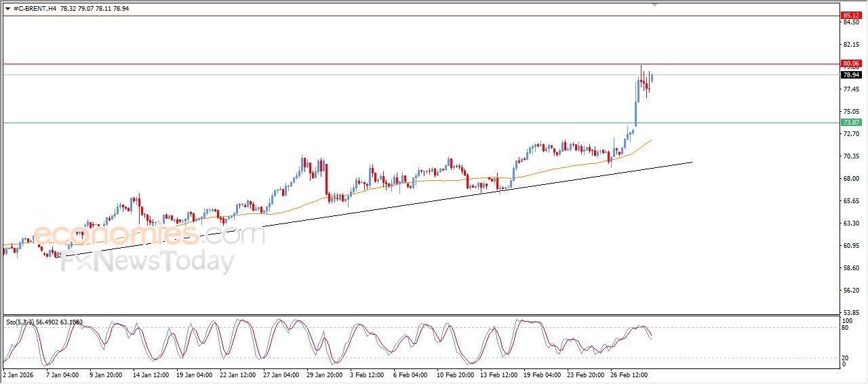Click the 29 Jan 20:00 time label
Screen dimensions: 868x384
click(x=324, y=374)
